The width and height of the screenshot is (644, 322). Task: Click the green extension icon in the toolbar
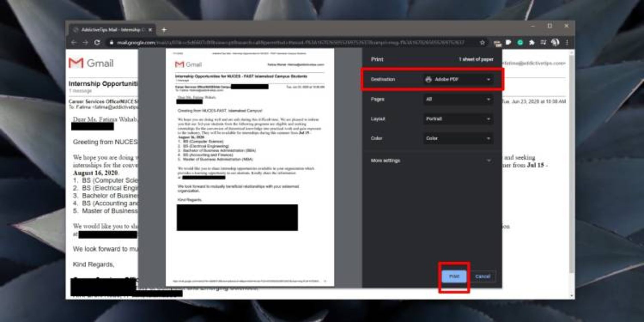click(520, 43)
